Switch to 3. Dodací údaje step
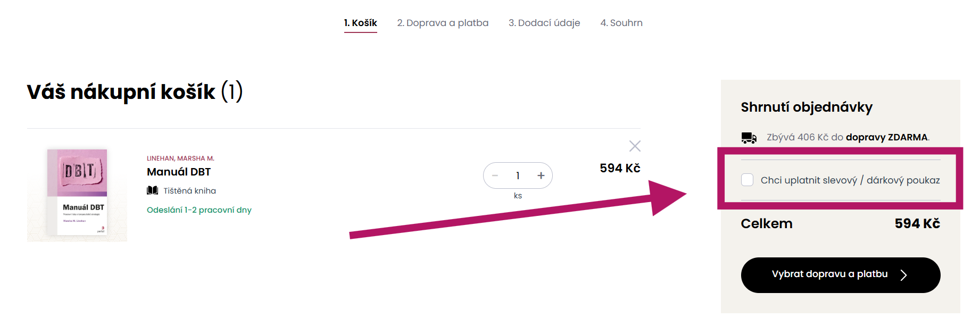This screenshot has height=326, width=980. tap(544, 23)
